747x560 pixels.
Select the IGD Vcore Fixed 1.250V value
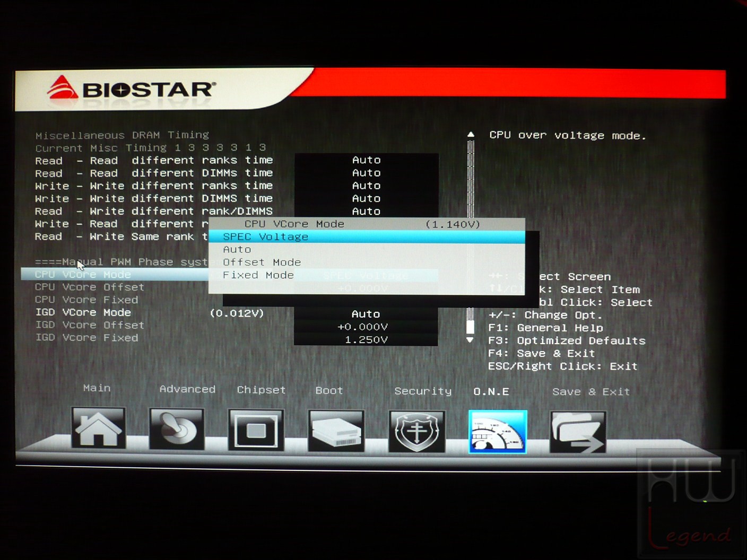[366, 339]
